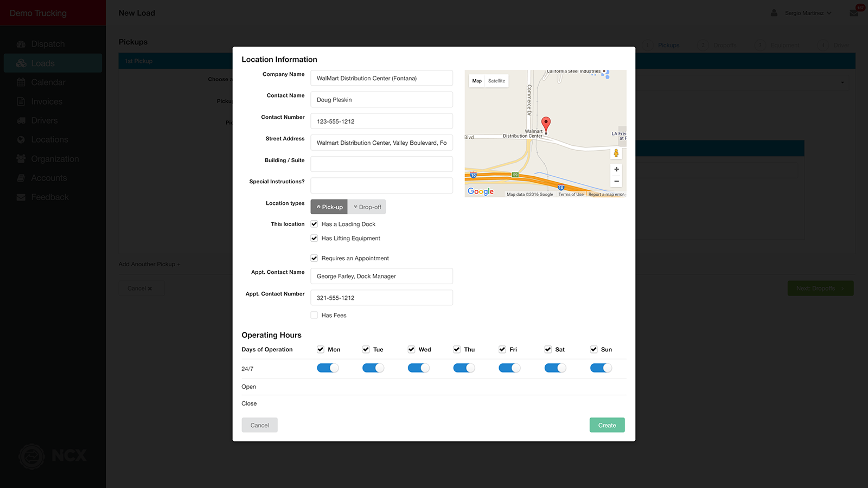The width and height of the screenshot is (868, 488).
Task: Edit the Appt. Contact Name field
Action: [x=381, y=276]
